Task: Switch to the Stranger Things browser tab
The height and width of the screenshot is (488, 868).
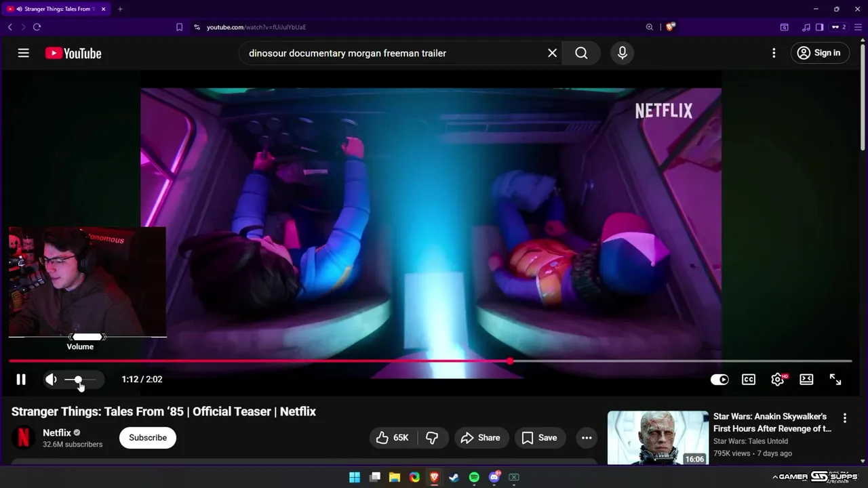Action: point(57,9)
